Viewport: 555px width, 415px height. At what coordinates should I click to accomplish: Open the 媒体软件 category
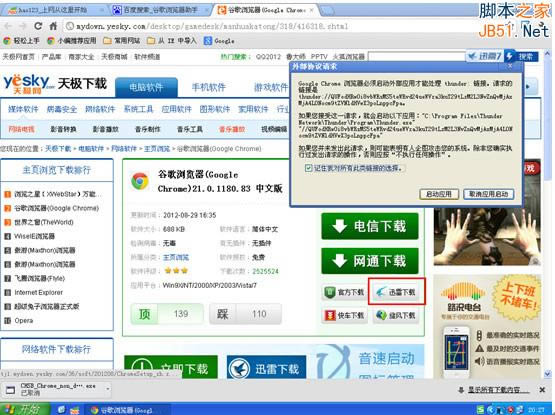point(23,109)
